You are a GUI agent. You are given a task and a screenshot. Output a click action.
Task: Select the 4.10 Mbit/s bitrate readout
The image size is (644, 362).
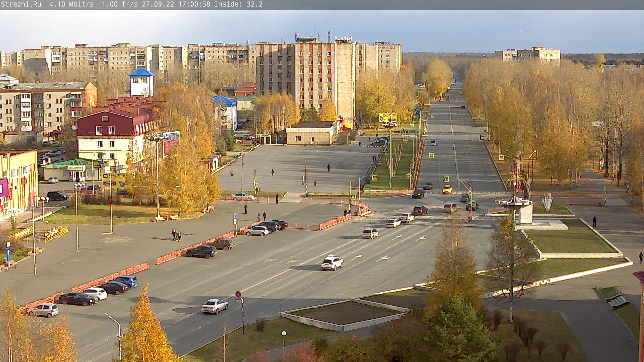coord(71,4)
